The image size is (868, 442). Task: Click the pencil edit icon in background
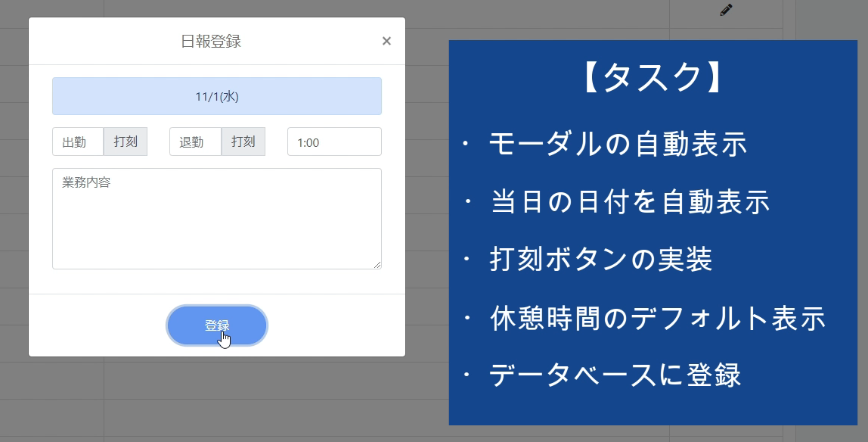(727, 10)
